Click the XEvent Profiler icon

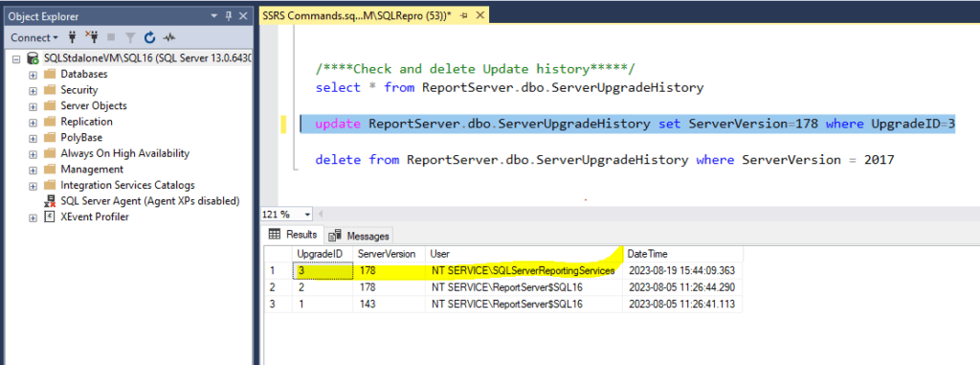coord(50,217)
